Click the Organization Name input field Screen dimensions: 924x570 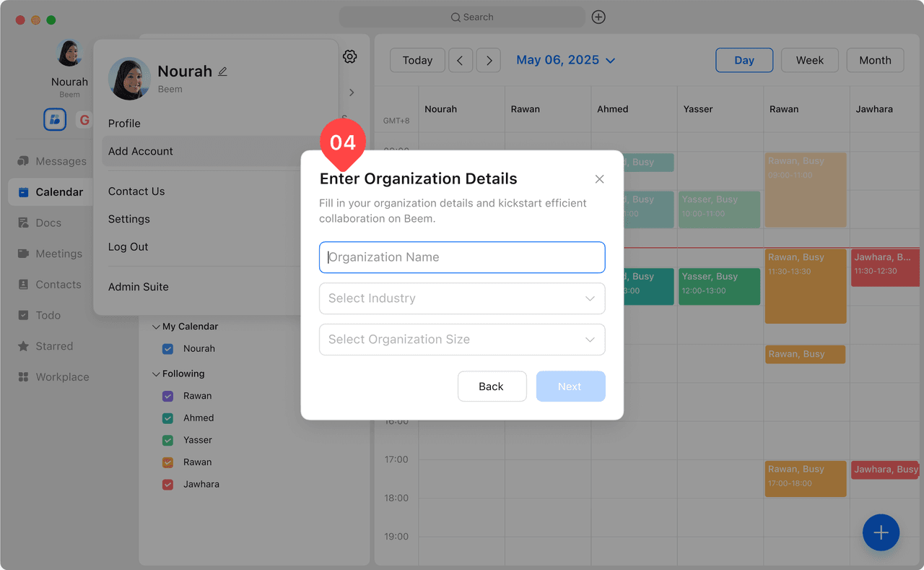click(x=462, y=257)
